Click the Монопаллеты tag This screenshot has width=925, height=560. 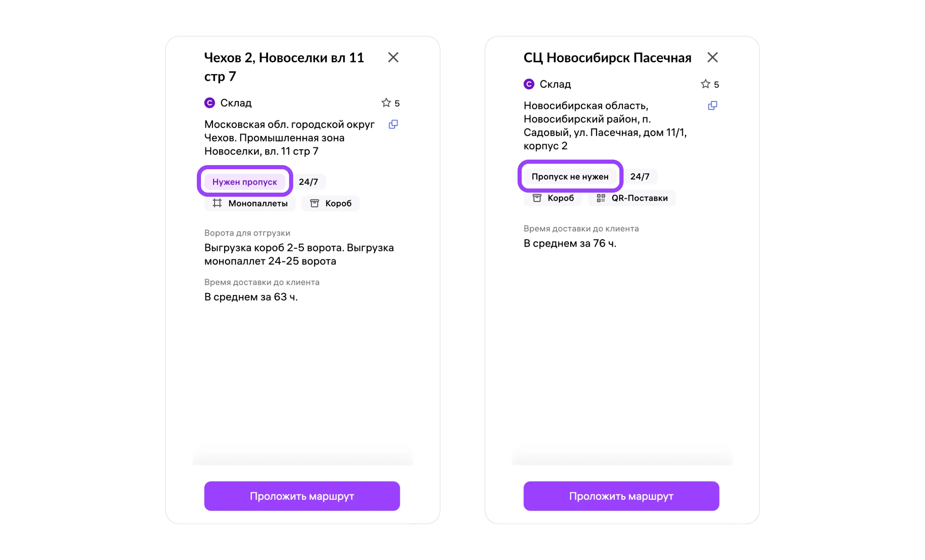[x=250, y=203]
